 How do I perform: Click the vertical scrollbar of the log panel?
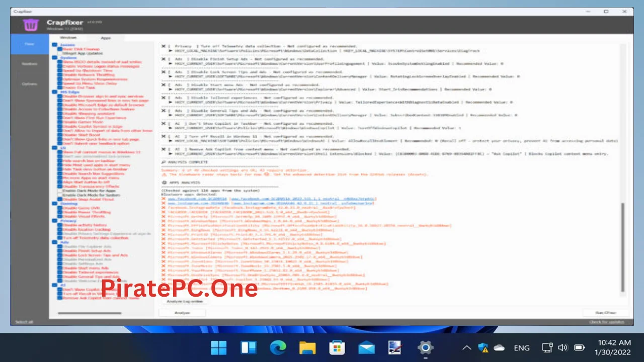624,246
